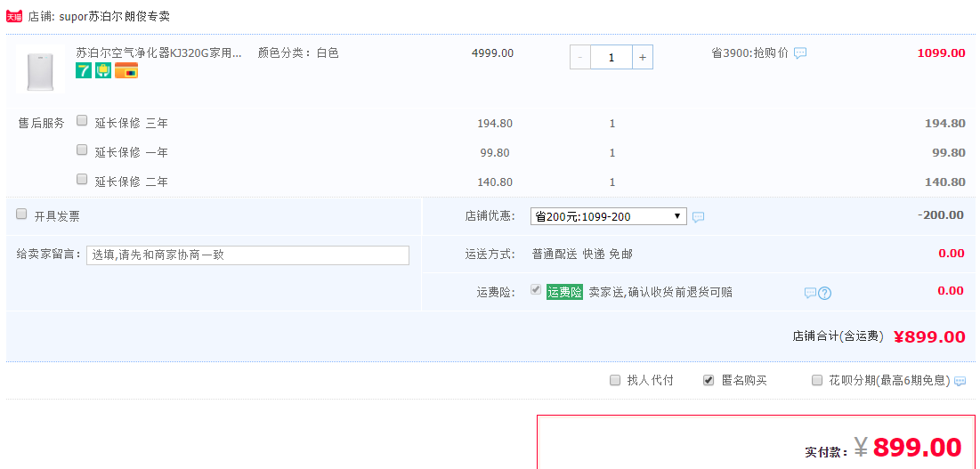Check 延长保修 二年 warranty option
This screenshot has width=980, height=469.
(82, 179)
